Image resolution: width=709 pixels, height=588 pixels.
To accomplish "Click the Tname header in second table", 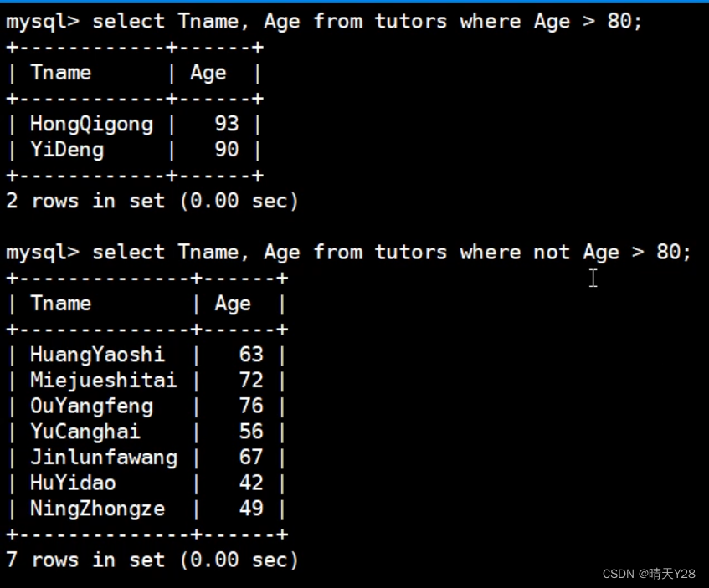I will (61, 304).
